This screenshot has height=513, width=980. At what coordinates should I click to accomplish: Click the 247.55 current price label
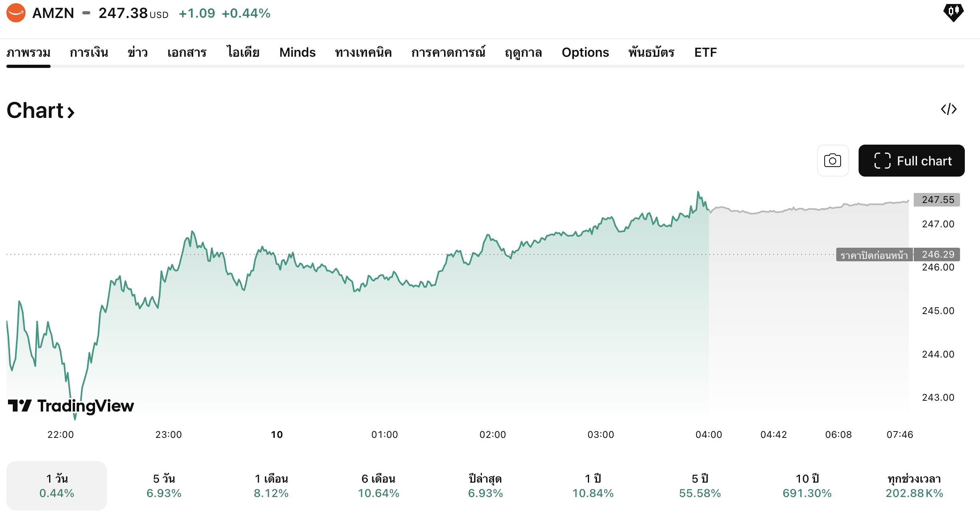coord(937,199)
